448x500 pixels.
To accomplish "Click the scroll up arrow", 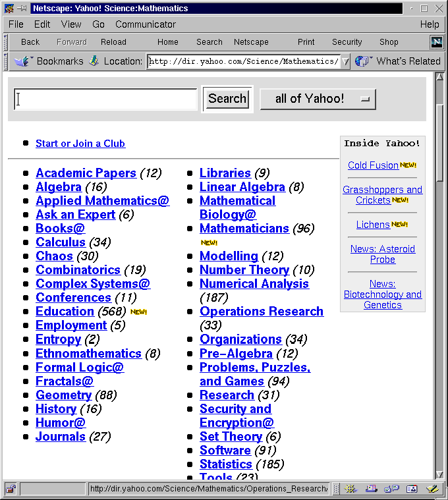I will tap(439, 76).
